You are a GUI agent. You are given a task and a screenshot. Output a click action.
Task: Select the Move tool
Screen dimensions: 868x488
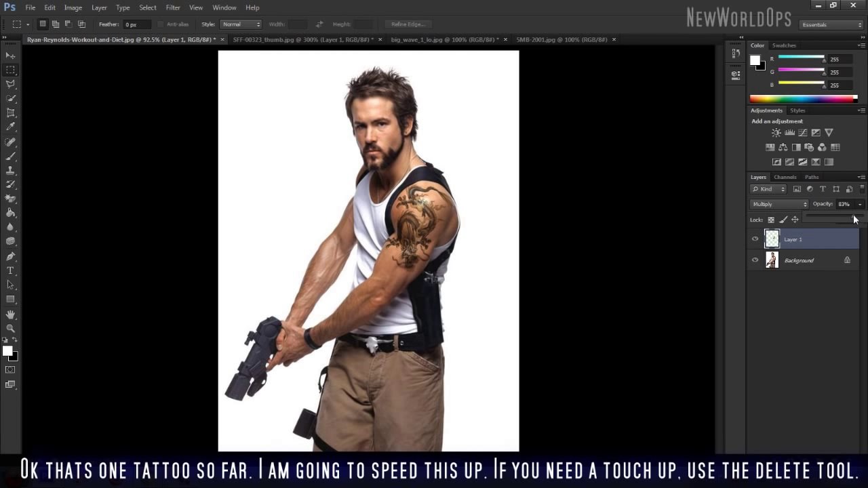click(10, 56)
